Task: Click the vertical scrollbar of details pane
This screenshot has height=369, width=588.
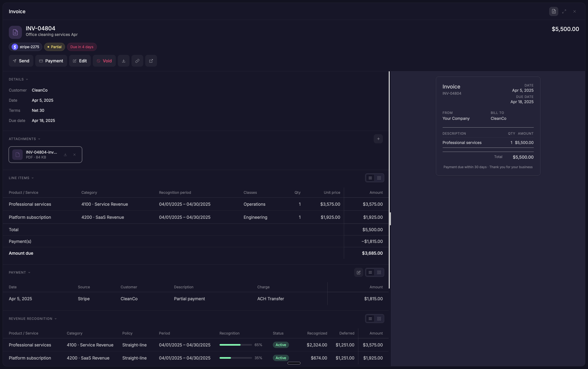Action: click(389, 180)
